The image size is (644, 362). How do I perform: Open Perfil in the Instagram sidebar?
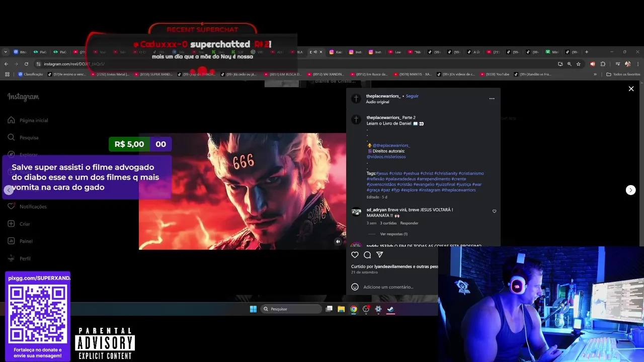pos(19,258)
